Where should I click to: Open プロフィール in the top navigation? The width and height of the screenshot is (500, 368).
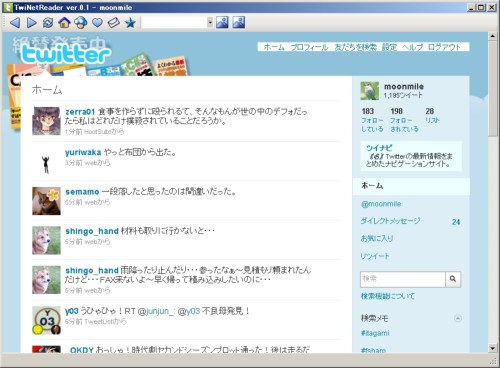click(309, 47)
